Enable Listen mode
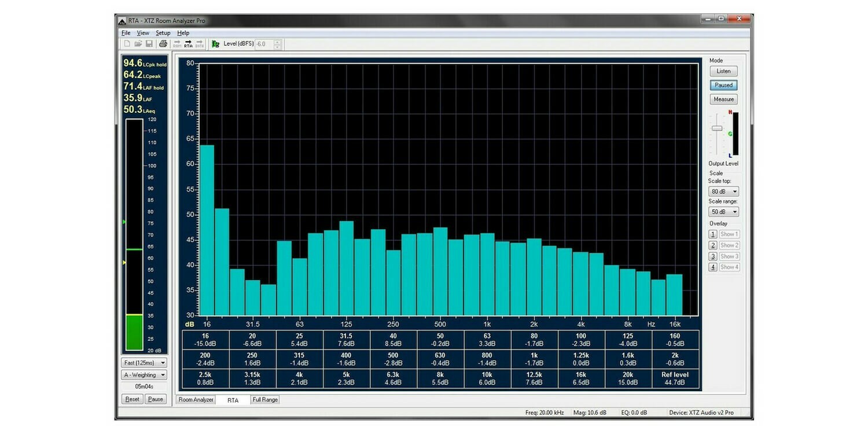The width and height of the screenshot is (868, 434). [723, 71]
